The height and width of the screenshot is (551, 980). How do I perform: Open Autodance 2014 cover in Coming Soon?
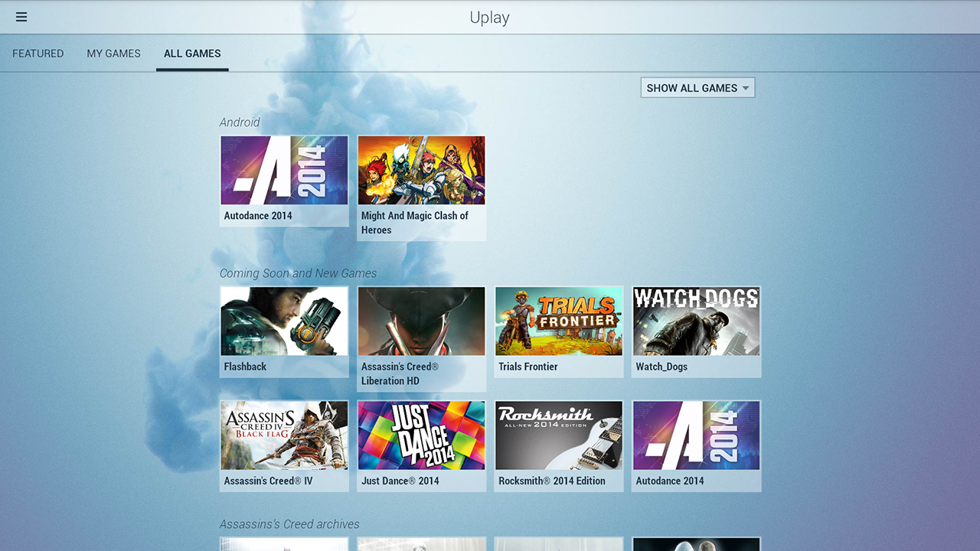pyautogui.click(x=696, y=435)
